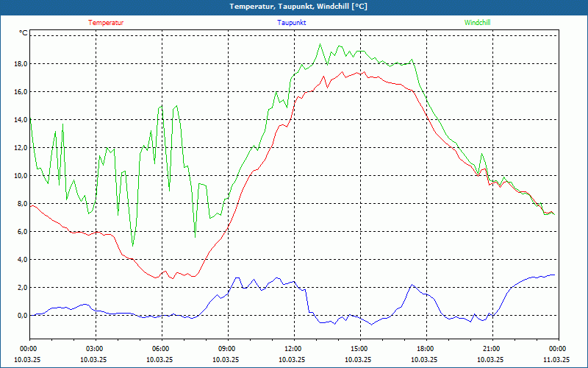The image size is (588, 368).
Task: Click the 10,0 value on the y-axis
Action: click(20, 176)
